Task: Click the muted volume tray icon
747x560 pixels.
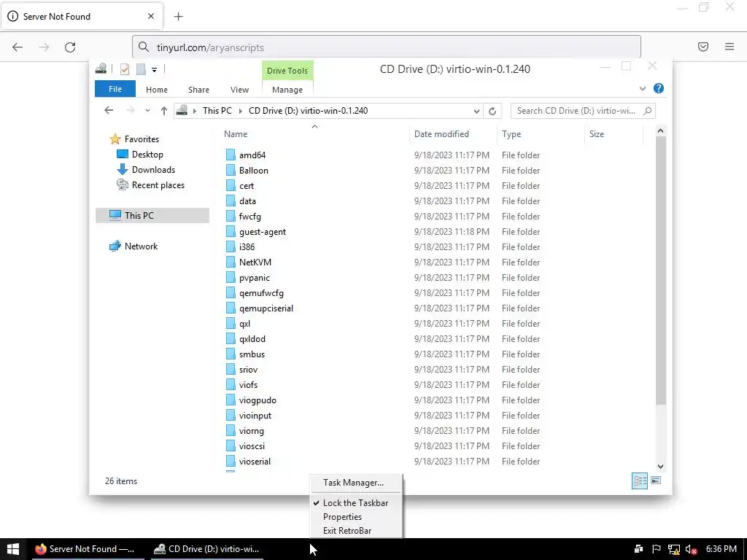Action: coord(691,550)
